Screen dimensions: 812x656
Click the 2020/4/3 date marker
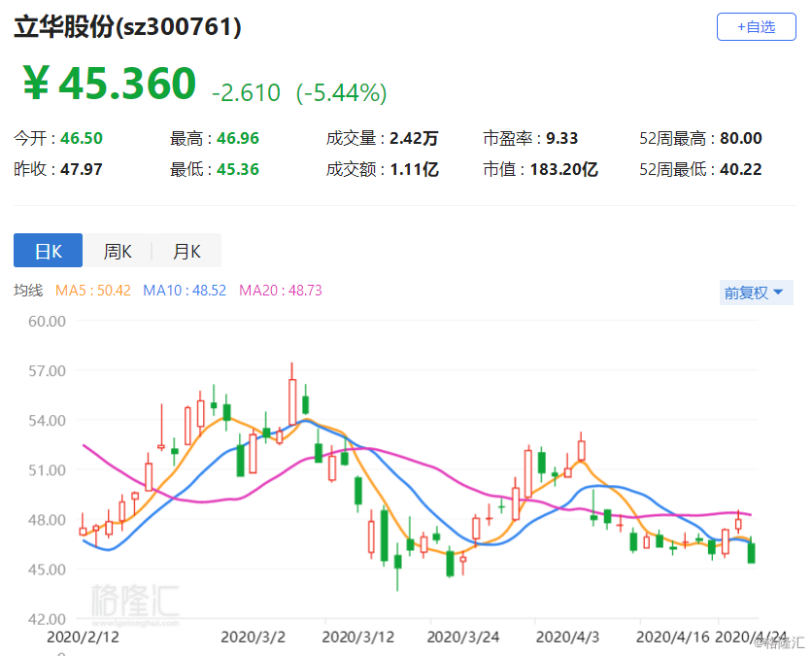[567, 637]
